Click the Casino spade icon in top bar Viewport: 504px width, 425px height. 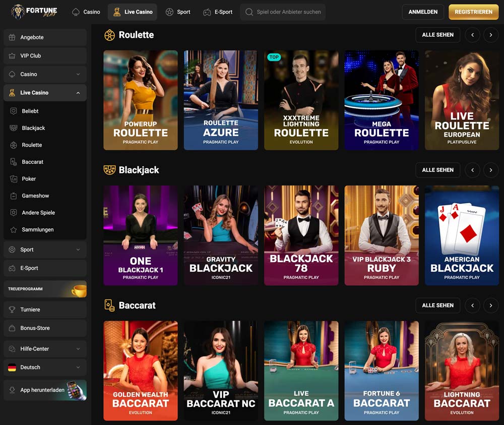click(x=76, y=12)
